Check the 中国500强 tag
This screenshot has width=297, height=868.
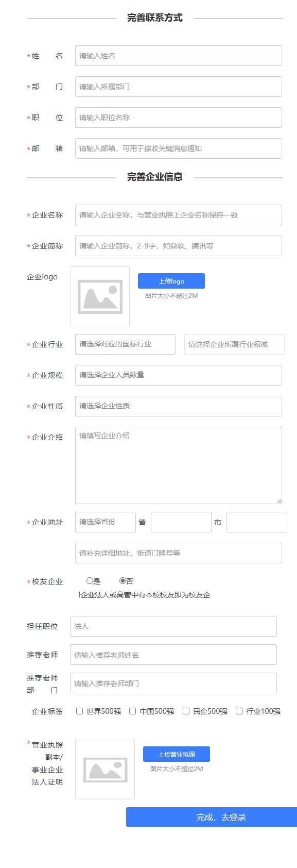tap(132, 711)
